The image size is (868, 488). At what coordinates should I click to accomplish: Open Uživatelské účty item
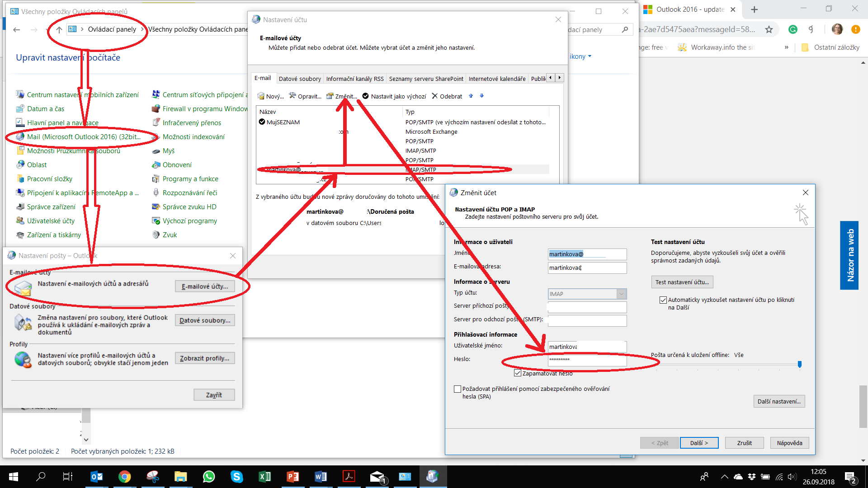tap(46, 221)
